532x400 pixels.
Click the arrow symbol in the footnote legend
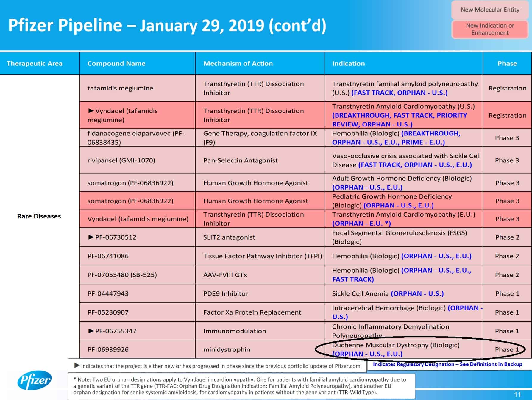(77, 365)
